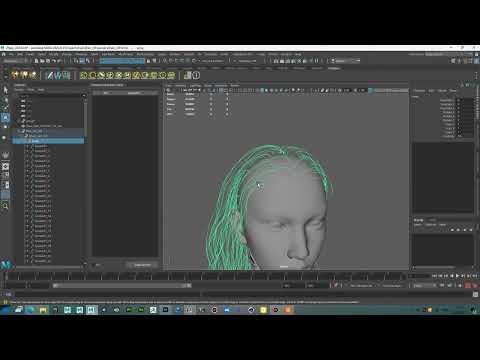This screenshot has height=360, width=480.
Task: Open search with the magnifier icon in left sidebar
Action: 5,207
